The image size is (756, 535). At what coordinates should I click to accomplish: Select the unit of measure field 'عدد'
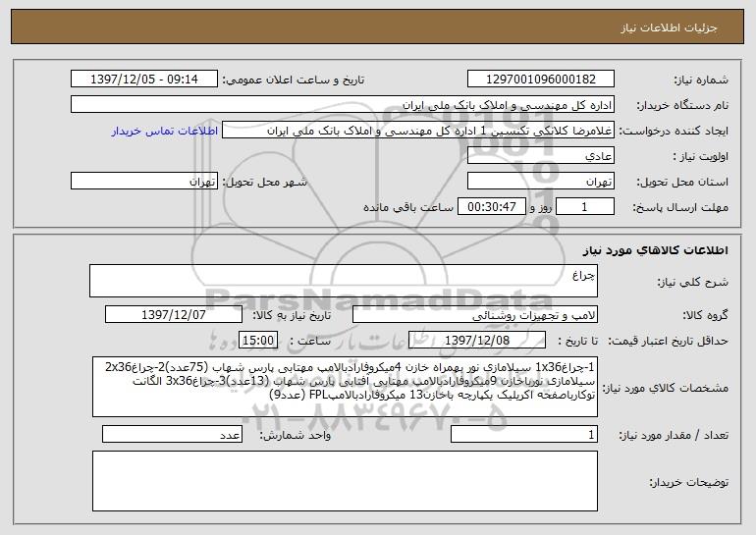[172, 434]
